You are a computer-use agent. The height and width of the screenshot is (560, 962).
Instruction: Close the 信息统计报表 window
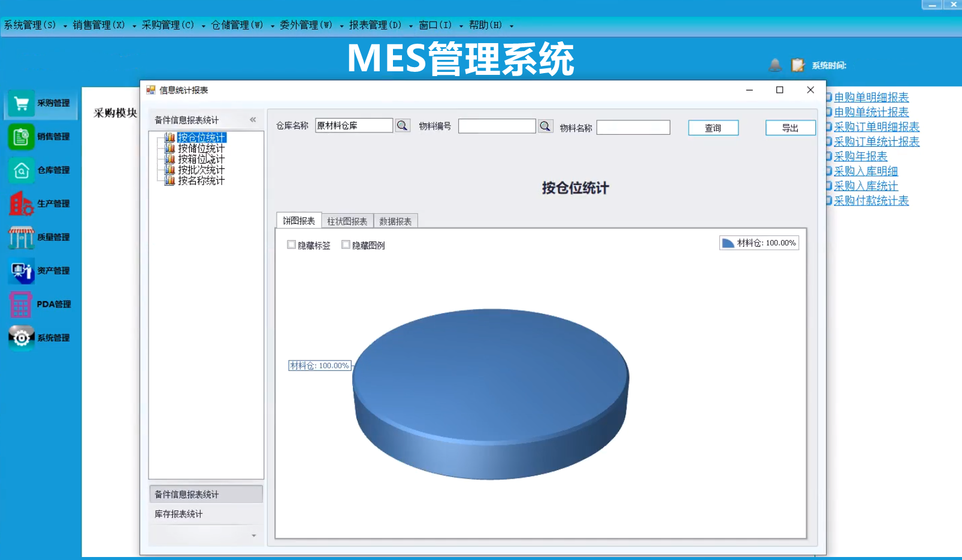coord(810,90)
